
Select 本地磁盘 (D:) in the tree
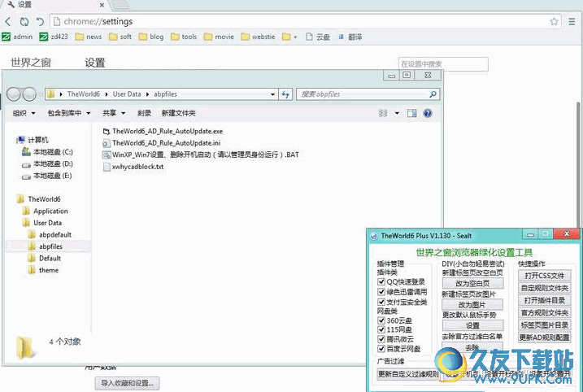tap(48, 164)
